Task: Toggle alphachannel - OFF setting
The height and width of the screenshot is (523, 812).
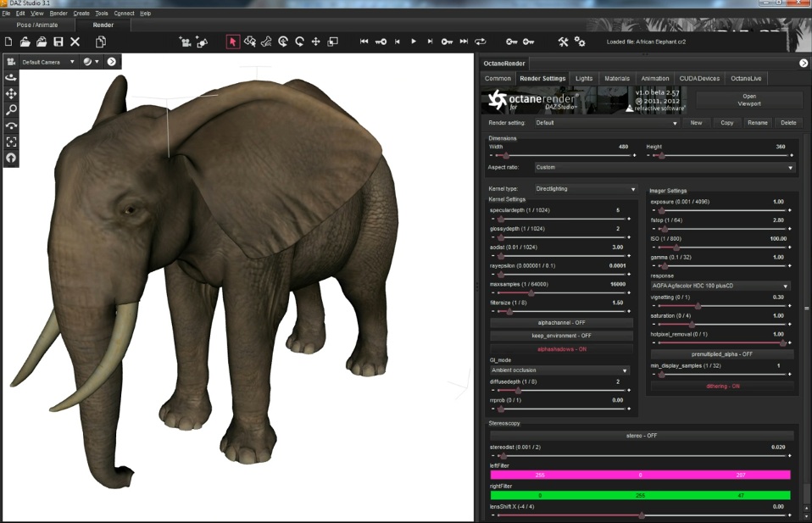Action: (x=561, y=323)
